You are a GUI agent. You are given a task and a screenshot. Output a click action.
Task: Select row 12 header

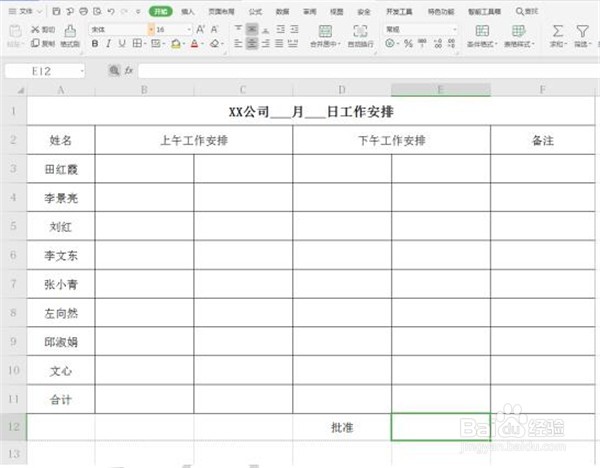point(13,427)
